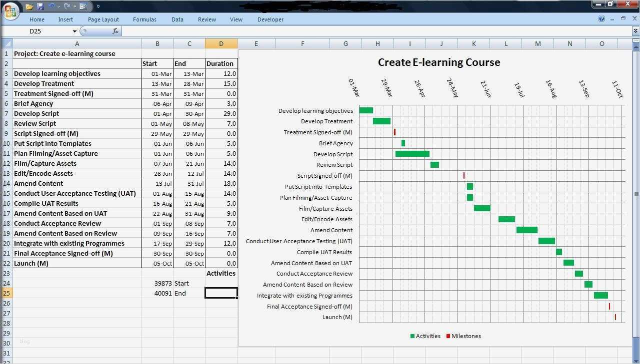Redo the last action
The image size is (640, 364).
[x=66, y=6]
